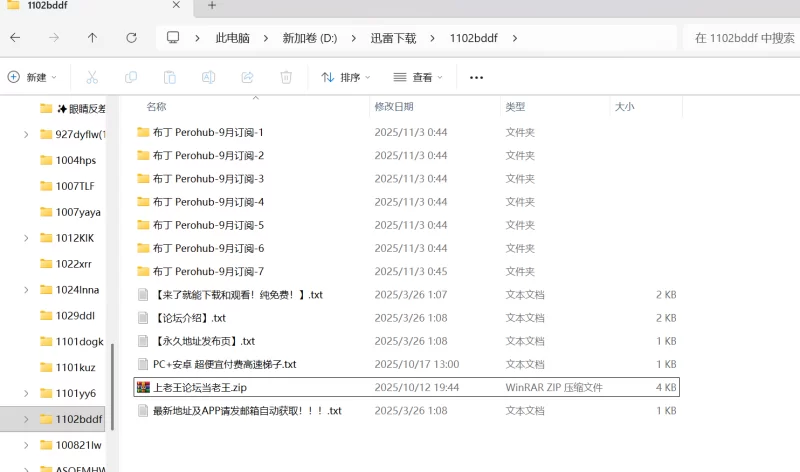This screenshot has height=472, width=800.
Task: Click the Copy icon in toolbar
Action: click(131, 77)
